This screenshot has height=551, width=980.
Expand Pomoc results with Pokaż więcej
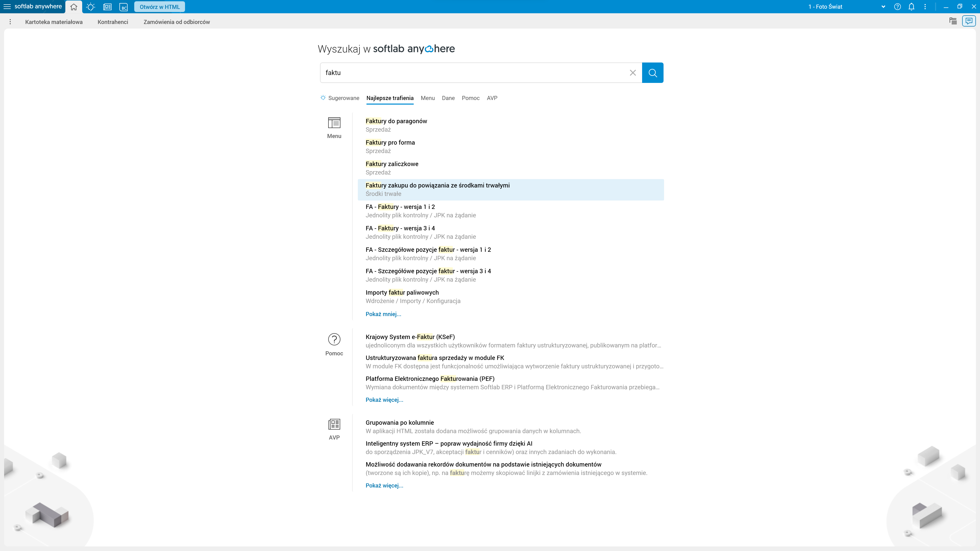click(384, 400)
